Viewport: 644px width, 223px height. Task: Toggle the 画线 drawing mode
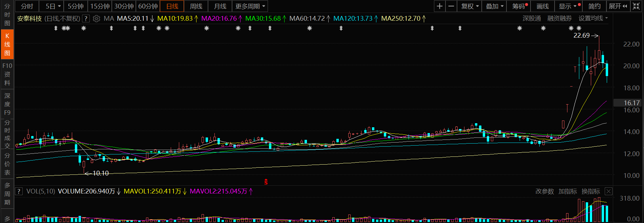(x=543, y=6)
